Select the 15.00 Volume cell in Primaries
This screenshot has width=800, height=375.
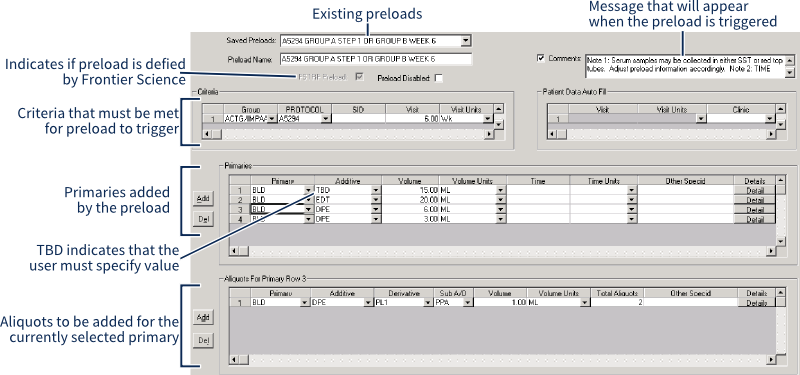click(x=410, y=190)
